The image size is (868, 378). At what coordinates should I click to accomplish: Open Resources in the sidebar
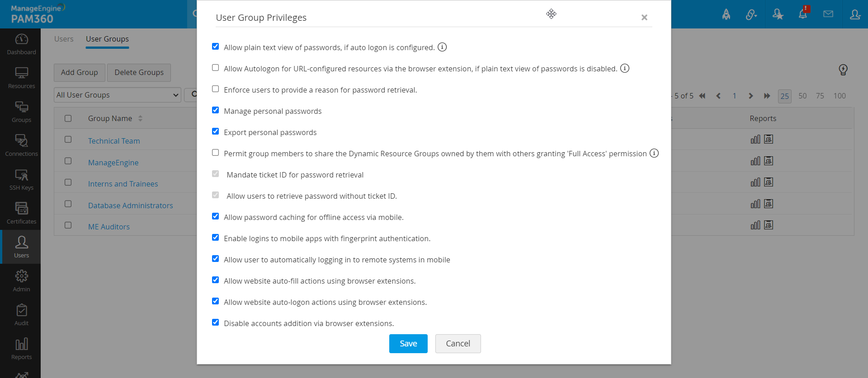click(x=21, y=78)
